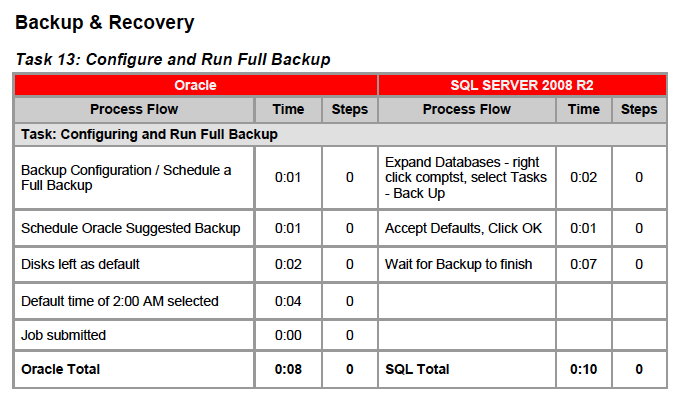Click the red Oracle header cell

tap(195, 85)
